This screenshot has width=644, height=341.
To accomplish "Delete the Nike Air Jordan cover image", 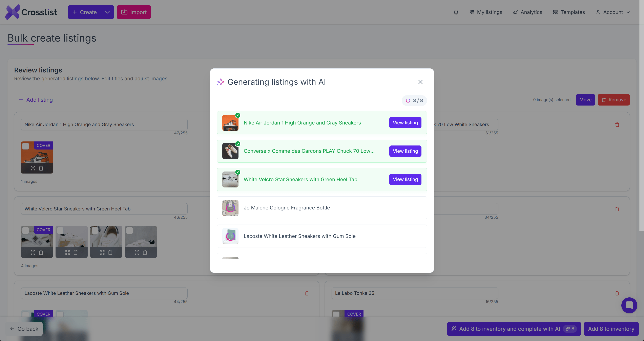I will pyautogui.click(x=41, y=168).
